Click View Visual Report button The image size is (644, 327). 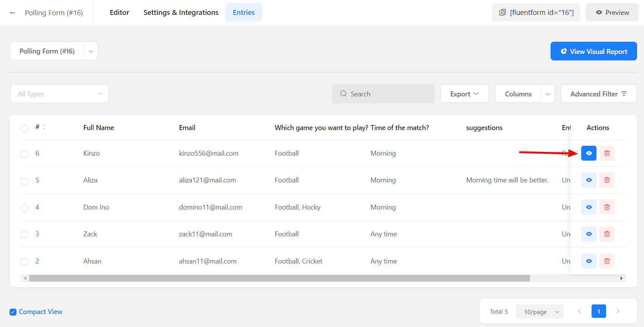593,51
